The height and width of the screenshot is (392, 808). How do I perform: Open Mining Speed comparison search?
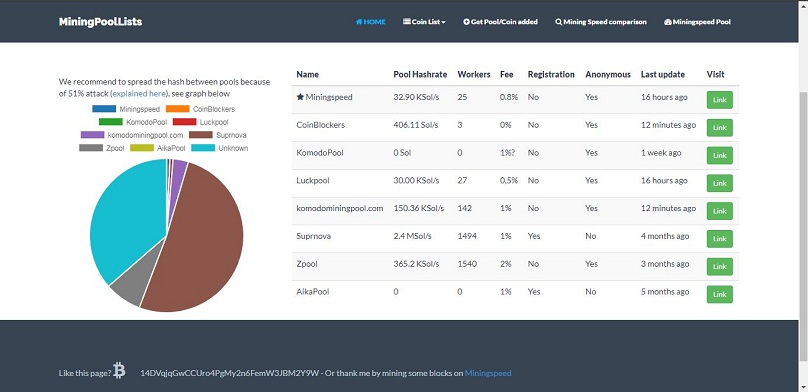[601, 22]
